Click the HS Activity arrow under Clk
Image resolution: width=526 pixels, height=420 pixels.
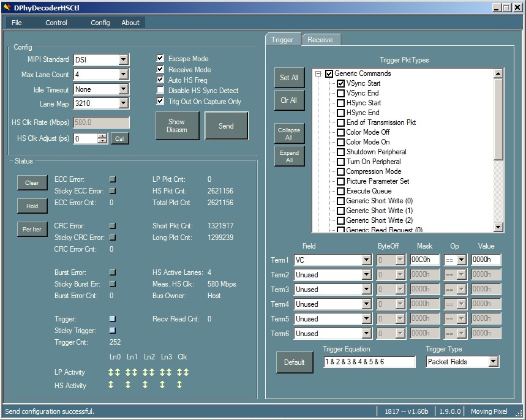point(179,385)
